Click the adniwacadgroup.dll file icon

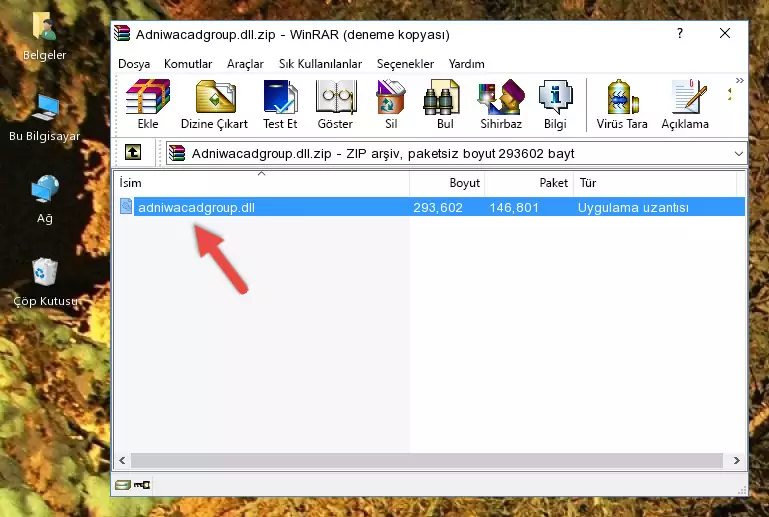click(126, 207)
